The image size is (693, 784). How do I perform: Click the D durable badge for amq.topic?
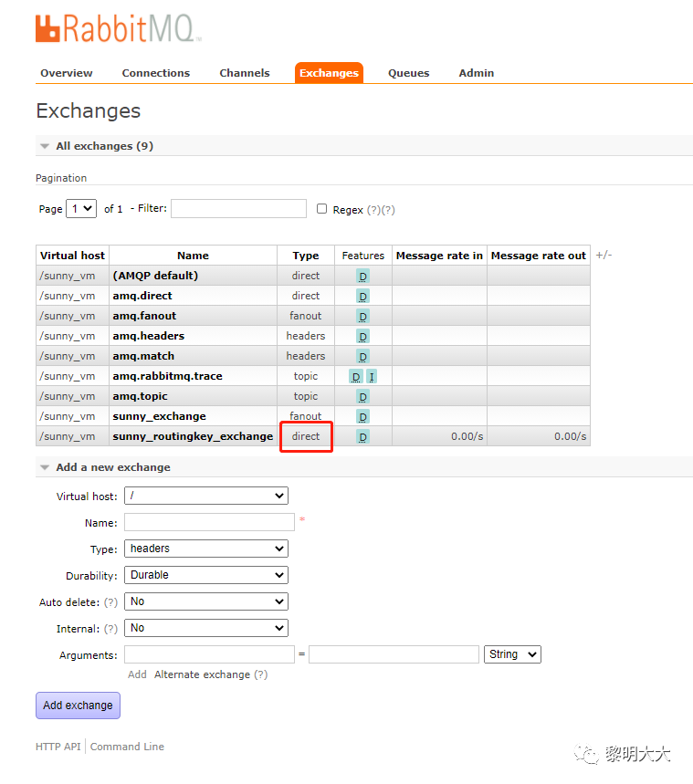click(362, 396)
